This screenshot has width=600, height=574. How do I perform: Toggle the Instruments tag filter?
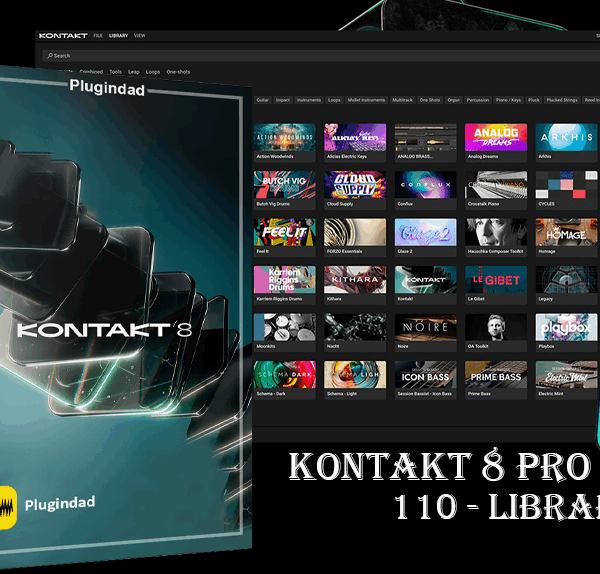(309, 100)
